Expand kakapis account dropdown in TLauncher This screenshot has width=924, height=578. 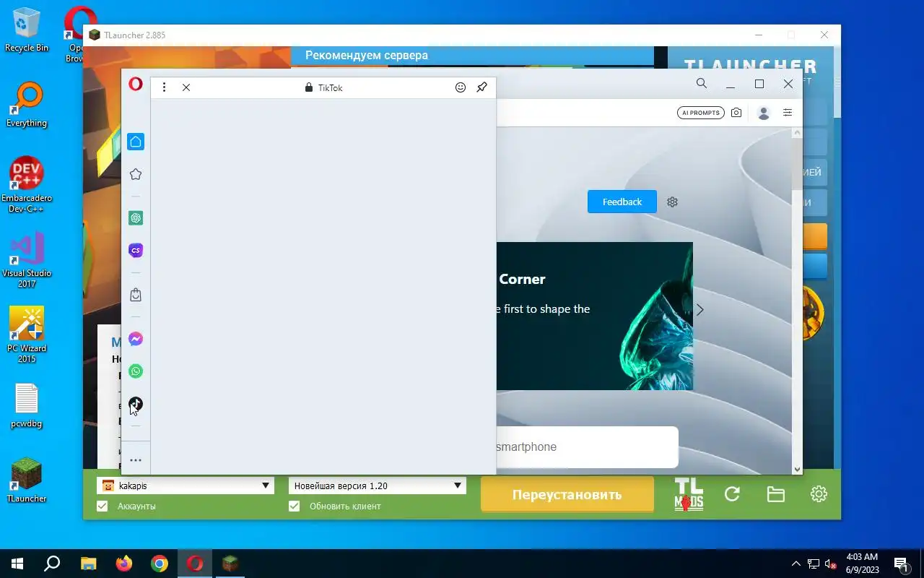266,486
